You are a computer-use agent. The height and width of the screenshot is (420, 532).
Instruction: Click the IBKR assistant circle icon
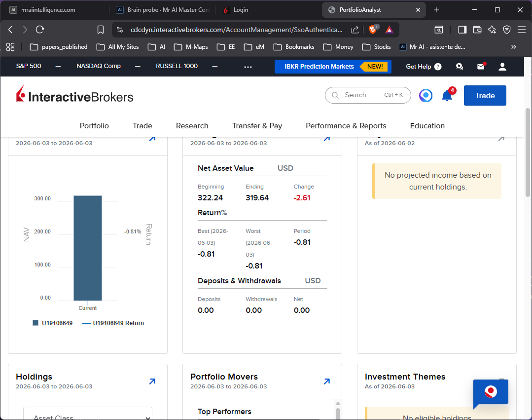pos(426,95)
